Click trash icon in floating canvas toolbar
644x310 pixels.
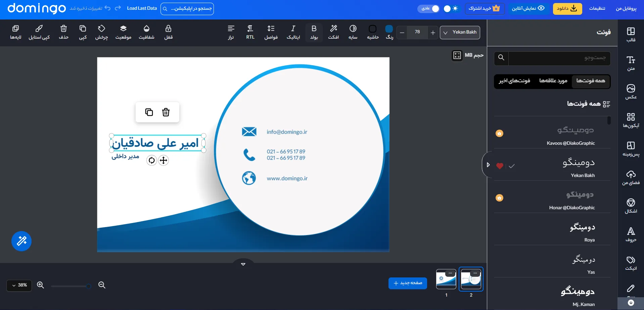pyautogui.click(x=166, y=112)
